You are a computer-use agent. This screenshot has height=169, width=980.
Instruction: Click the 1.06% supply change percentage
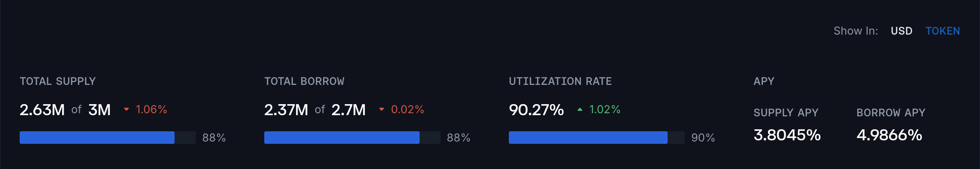151,109
